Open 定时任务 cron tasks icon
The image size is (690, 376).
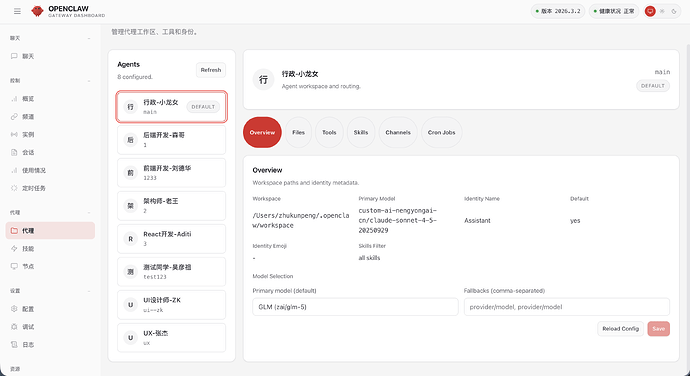[14, 188]
